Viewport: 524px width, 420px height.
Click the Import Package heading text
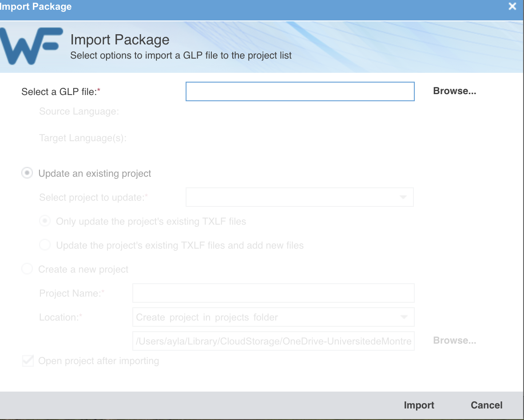tap(119, 40)
